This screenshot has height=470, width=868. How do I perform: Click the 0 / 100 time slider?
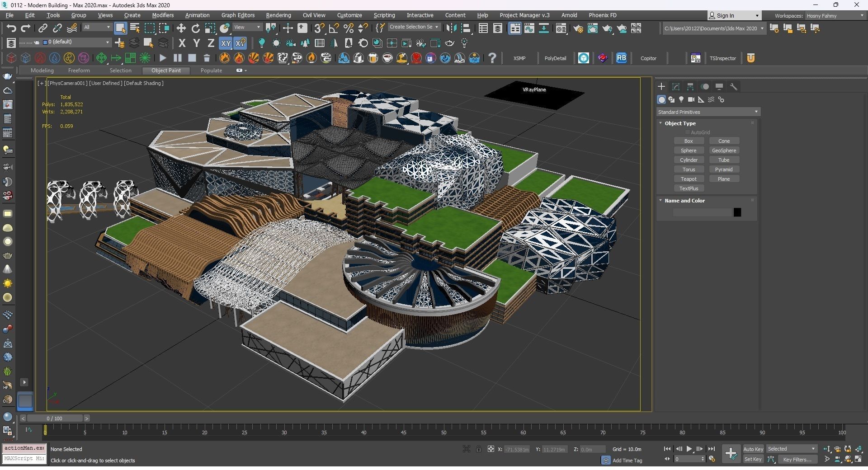[x=54, y=418]
